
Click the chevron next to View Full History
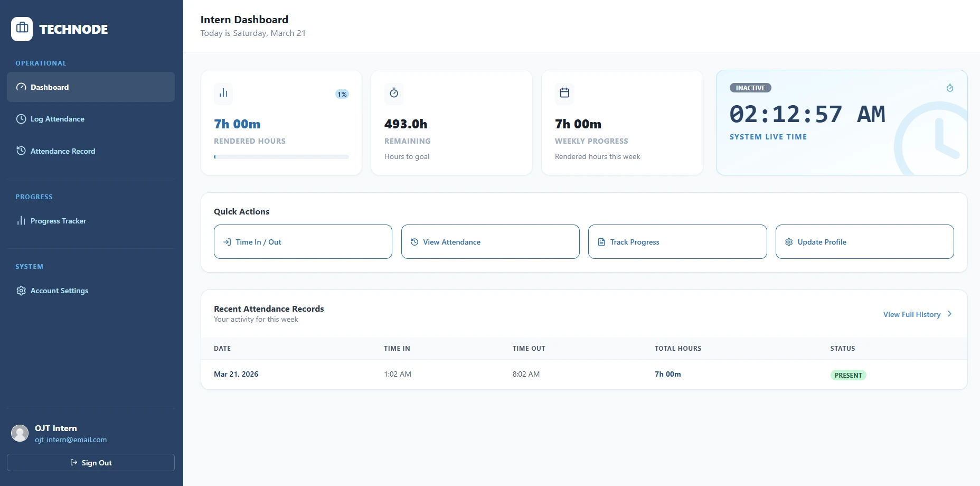[x=950, y=314]
